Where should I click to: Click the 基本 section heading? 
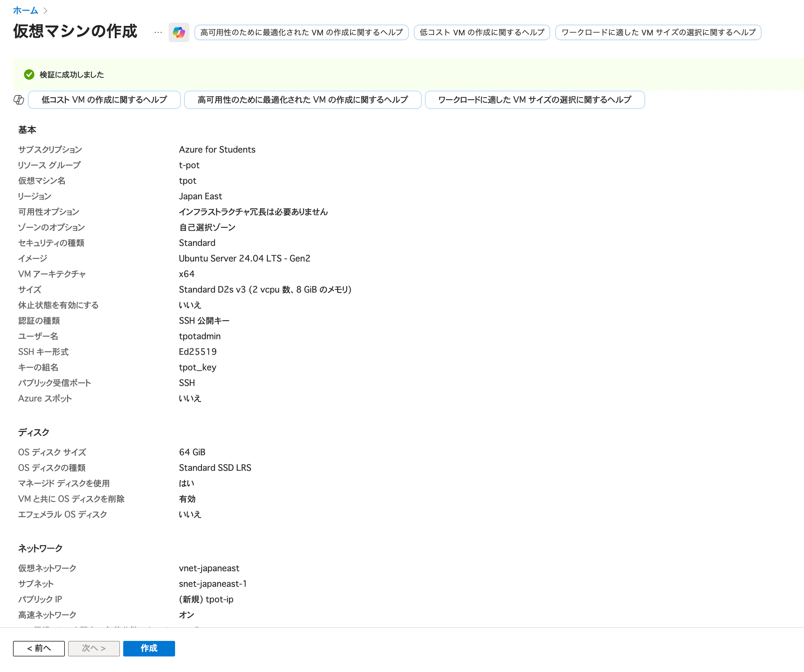point(27,130)
